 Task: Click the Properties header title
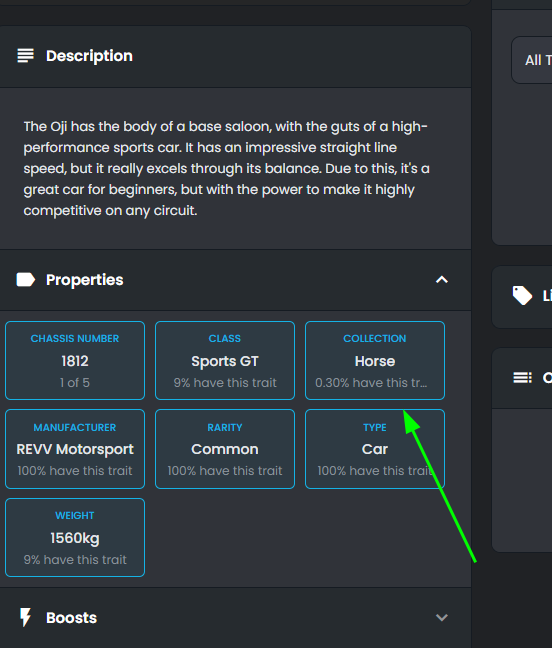click(84, 280)
